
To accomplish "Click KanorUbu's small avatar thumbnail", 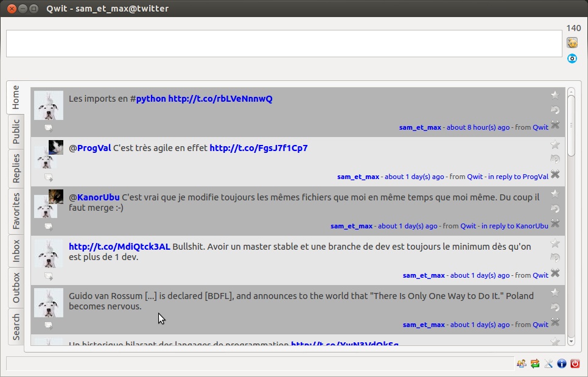I will 56,196.
